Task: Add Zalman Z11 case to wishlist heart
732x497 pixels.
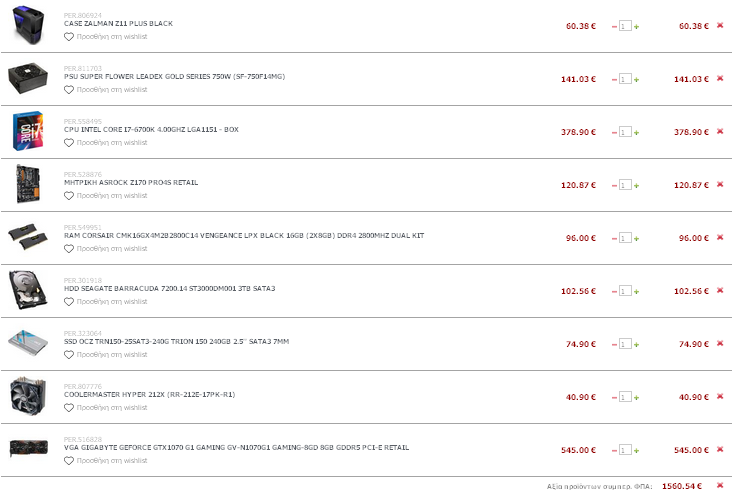Action: [x=69, y=36]
